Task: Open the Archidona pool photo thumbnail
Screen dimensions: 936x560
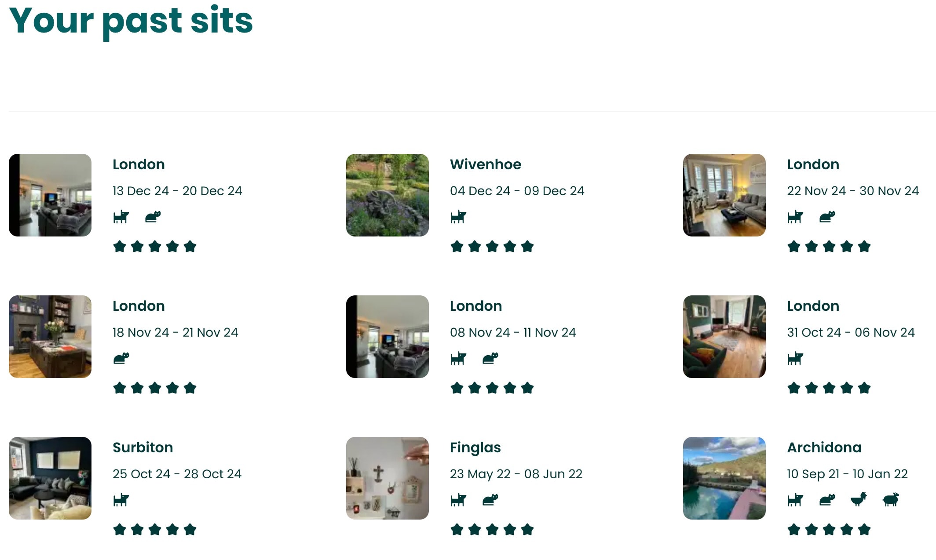Action: pyautogui.click(x=724, y=478)
